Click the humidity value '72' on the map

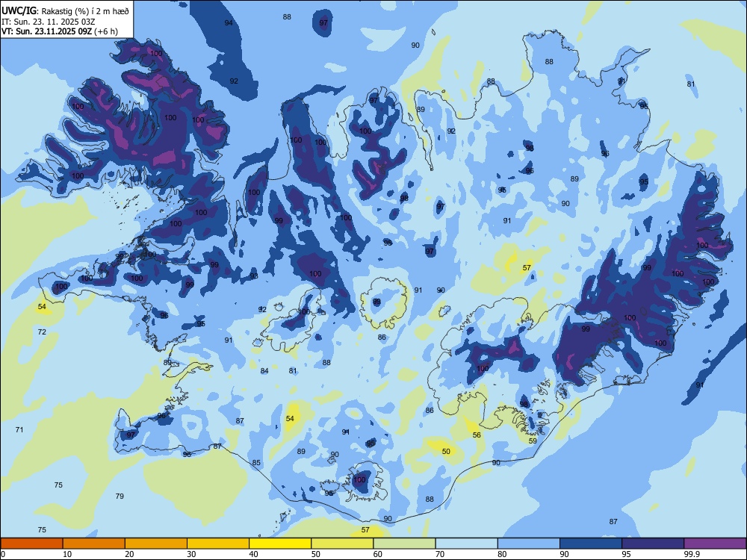[x=42, y=332]
